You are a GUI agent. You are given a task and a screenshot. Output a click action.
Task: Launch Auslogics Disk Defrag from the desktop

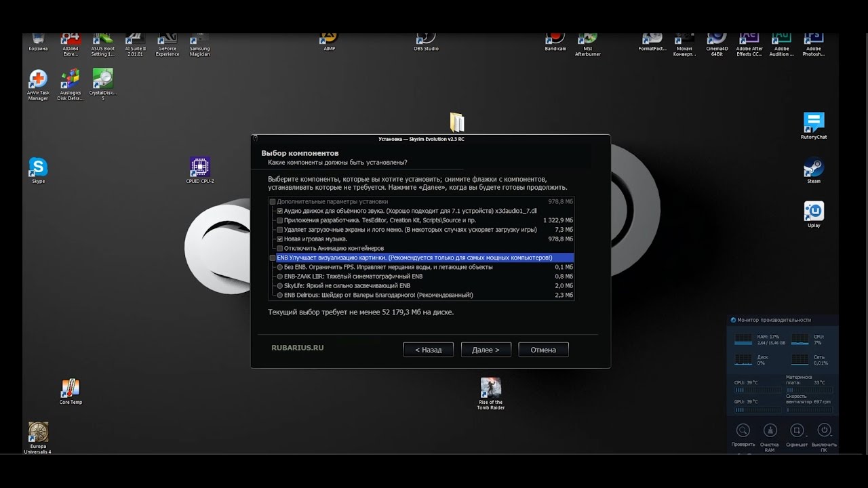pyautogui.click(x=71, y=85)
